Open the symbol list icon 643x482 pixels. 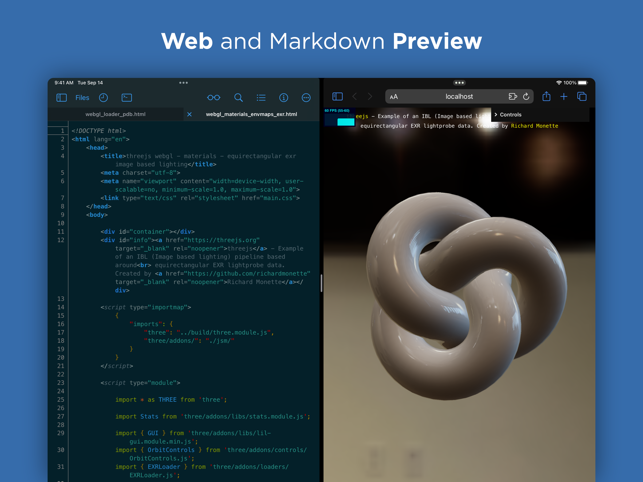click(261, 98)
